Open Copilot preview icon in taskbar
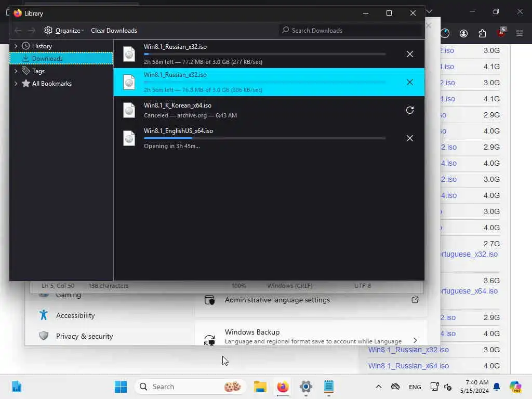This screenshot has height=399, width=532. click(515, 387)
